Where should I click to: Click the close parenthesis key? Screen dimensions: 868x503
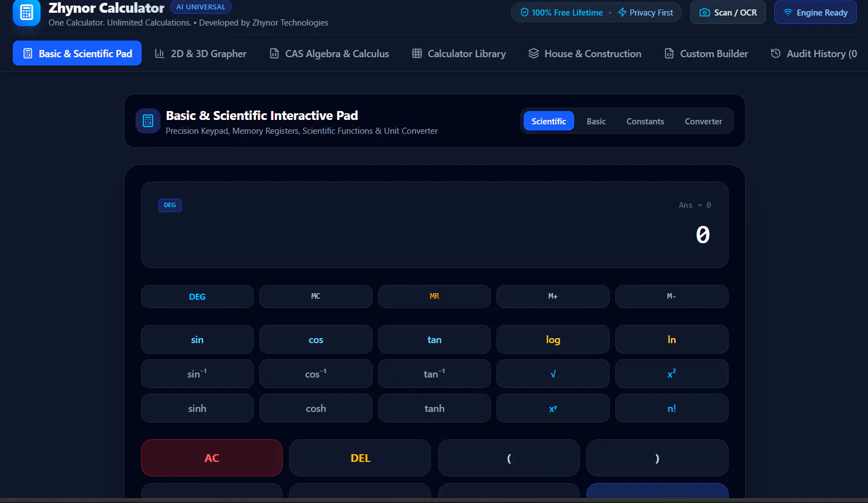pos(657,457)
